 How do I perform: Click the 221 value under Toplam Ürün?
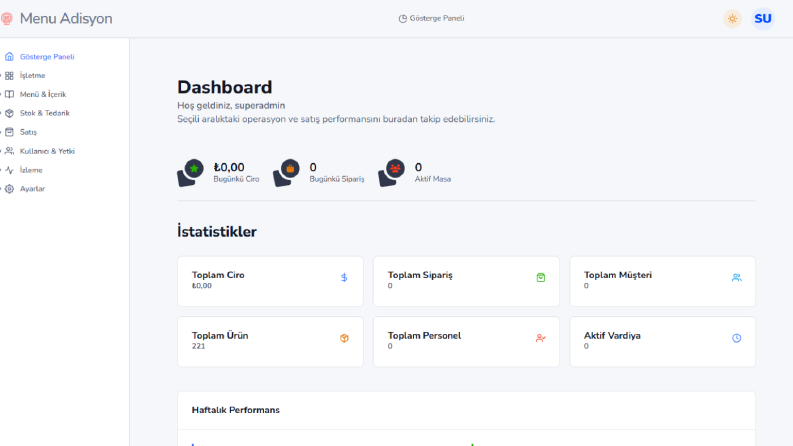pyautogui.click(x=198, y=346)
